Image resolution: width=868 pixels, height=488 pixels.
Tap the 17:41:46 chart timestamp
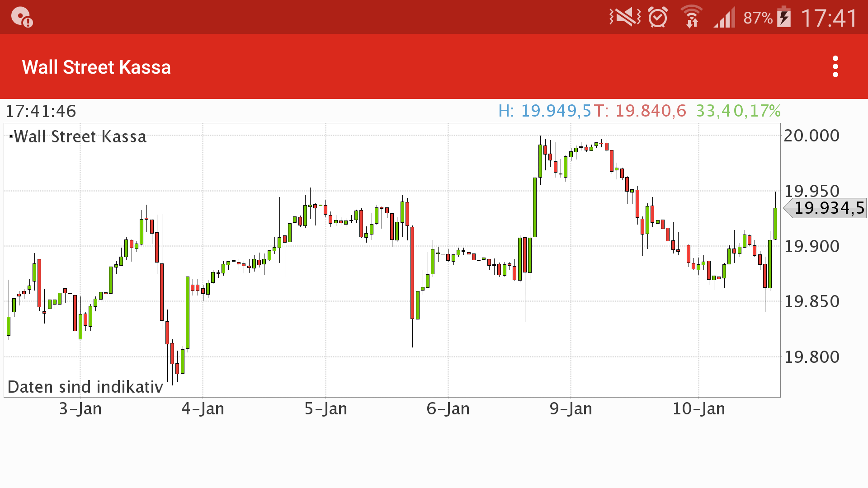41,111
